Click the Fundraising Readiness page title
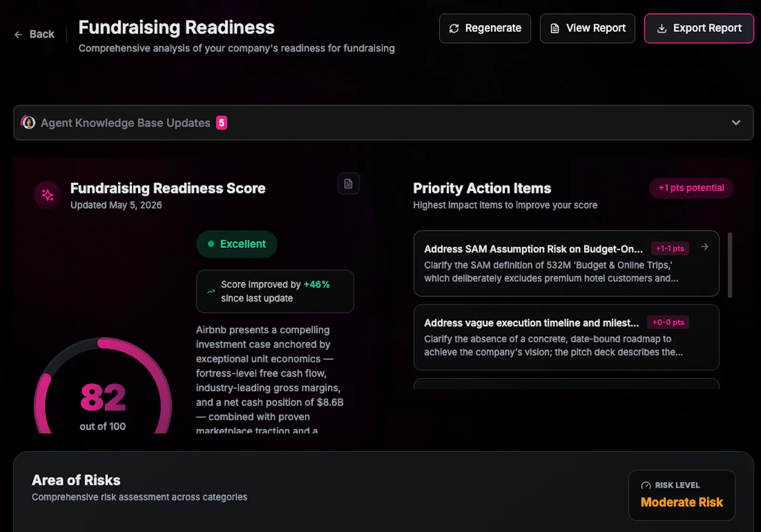This screenshot has width=761, height=532. click(176, 28)
